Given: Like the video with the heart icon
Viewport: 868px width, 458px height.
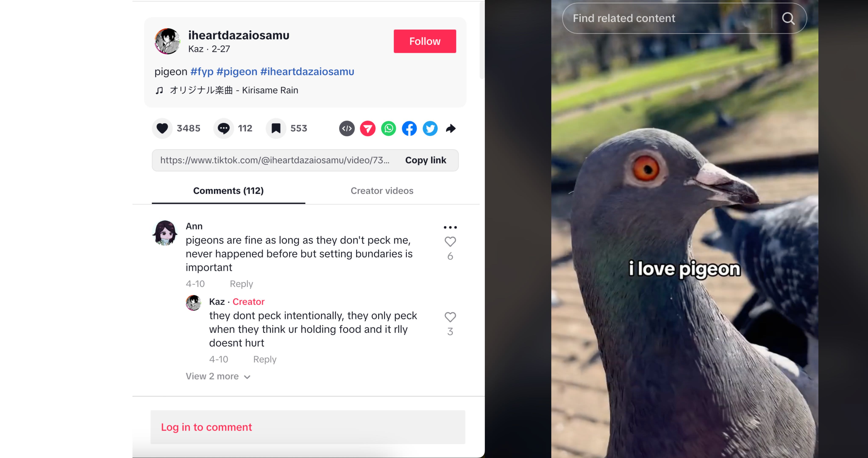Looking at the screenshot, I should (162, 128).
